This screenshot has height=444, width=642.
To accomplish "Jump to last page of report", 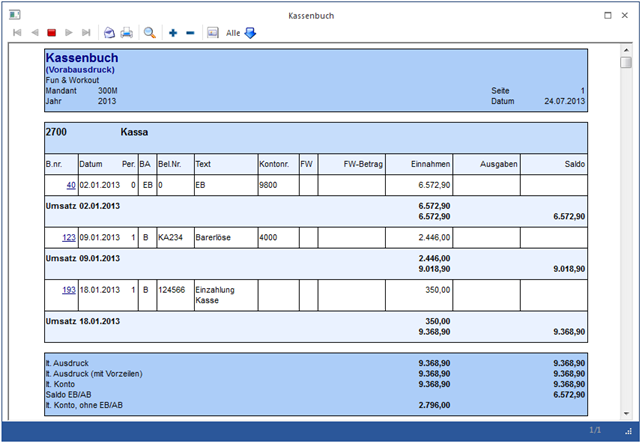I will pos(87,33).
